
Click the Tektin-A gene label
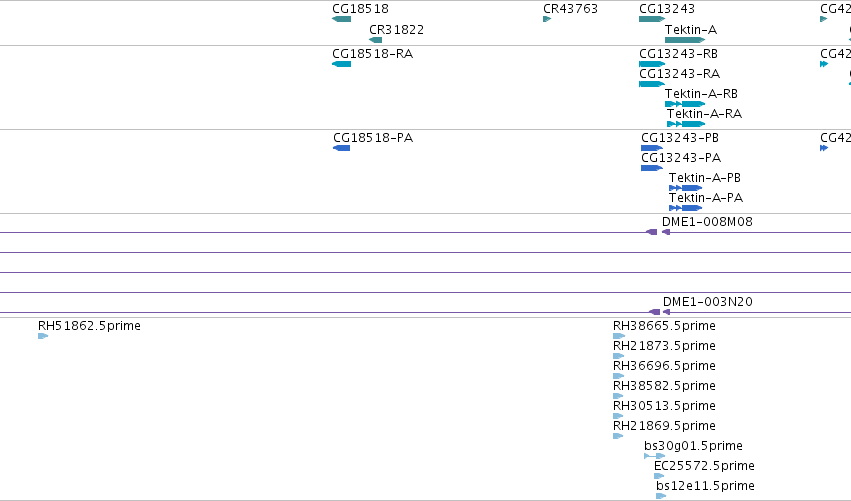(x=691, y=29)
